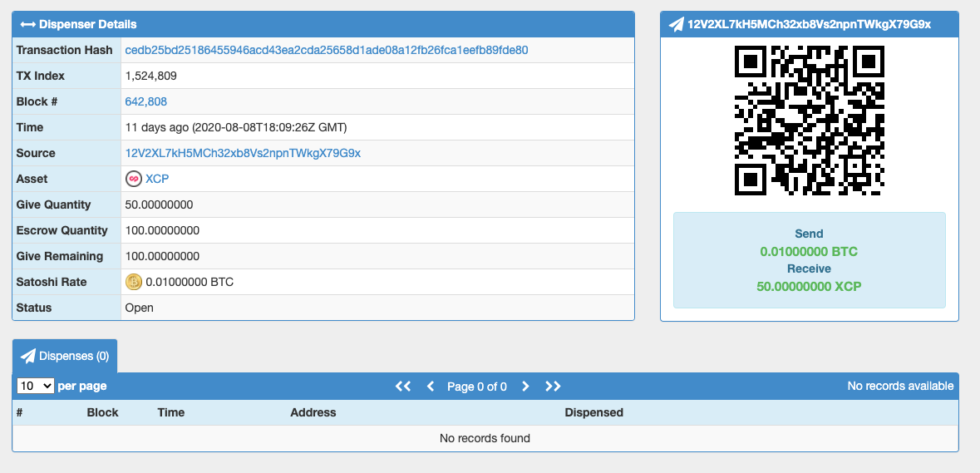Click the Dispensed column header
The width and height of the screenshot is (980, 473).
[593, 412]
